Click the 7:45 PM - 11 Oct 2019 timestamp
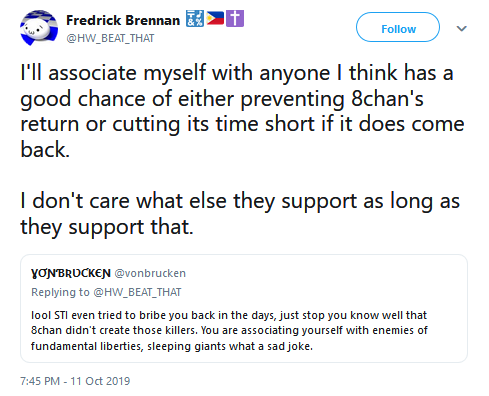489x396 pixels. [x=75, y=381]
